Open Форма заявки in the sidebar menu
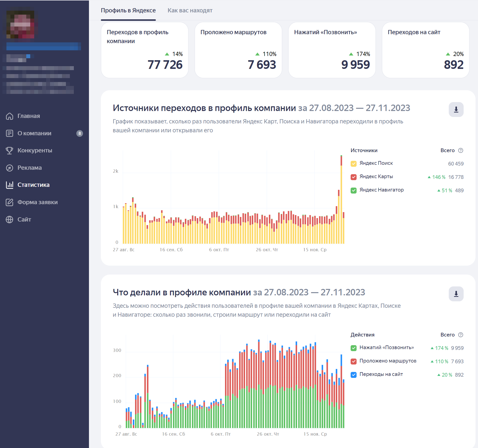This screenshot has width=478, height=448. pos(38,202)
